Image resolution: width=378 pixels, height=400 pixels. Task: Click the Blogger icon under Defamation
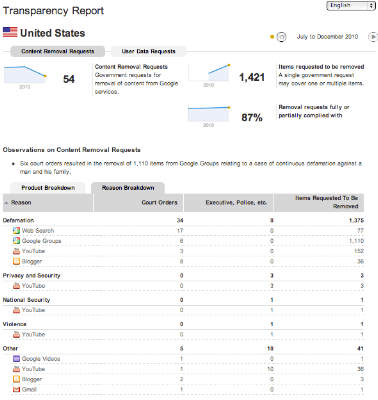tap(16, 261)
